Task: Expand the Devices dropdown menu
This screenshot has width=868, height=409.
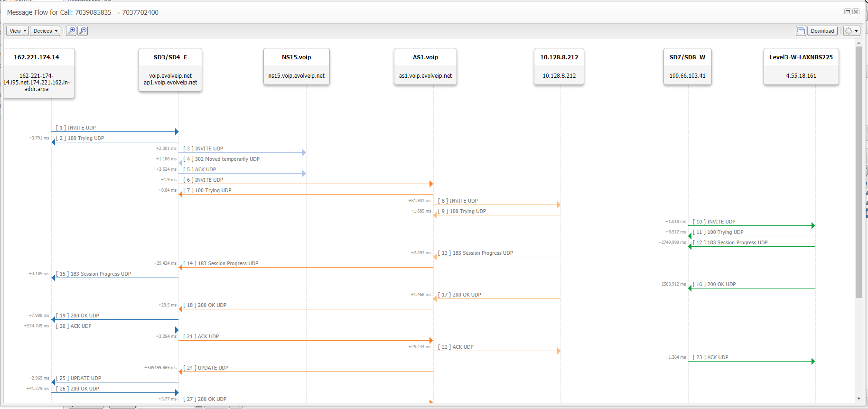Action: pyautogui.click(x=45, y=31)
